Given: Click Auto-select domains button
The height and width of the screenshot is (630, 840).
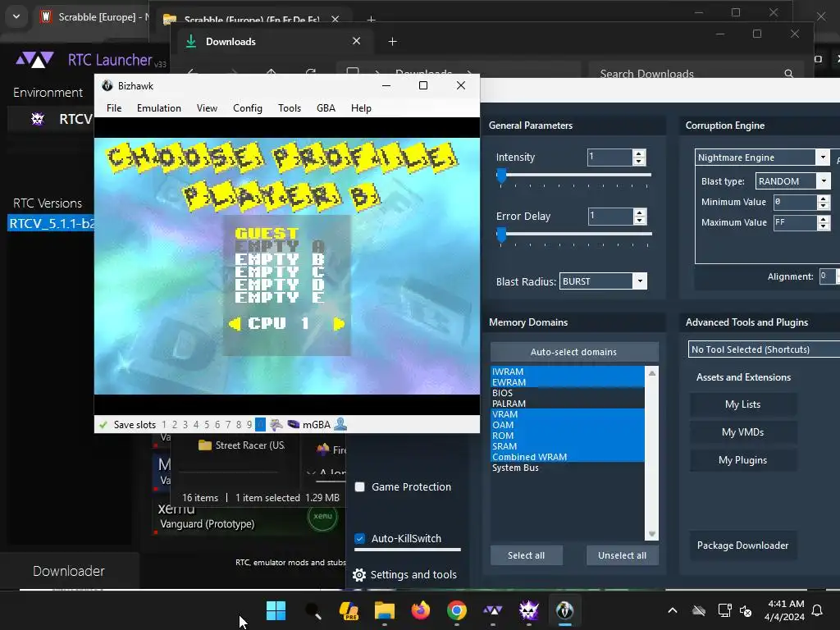Looking at the screenshot, I should [x=573, y=352].
